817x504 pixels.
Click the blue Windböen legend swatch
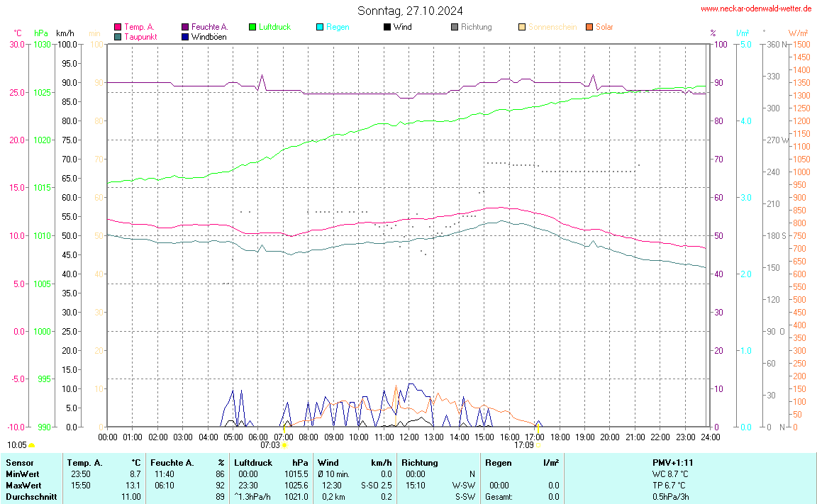185,36
